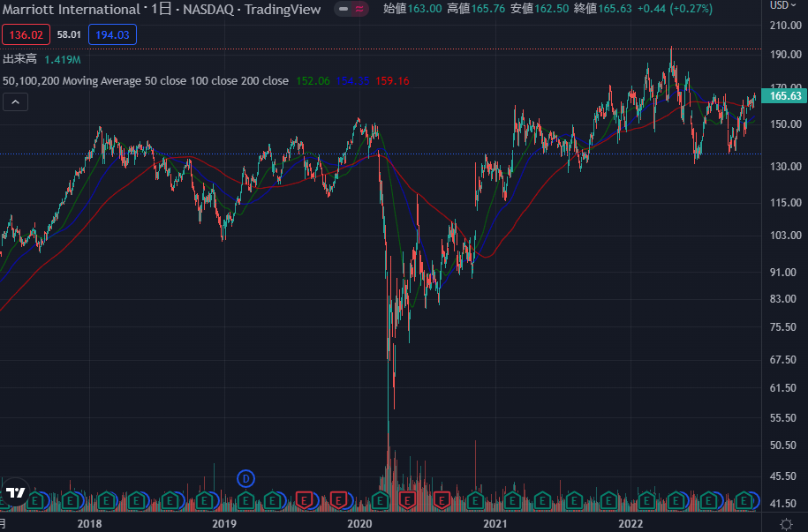This screenshot has height=532, width=808.
Task: Click the 103.00 price axis label
Action: tap(785, 236)
